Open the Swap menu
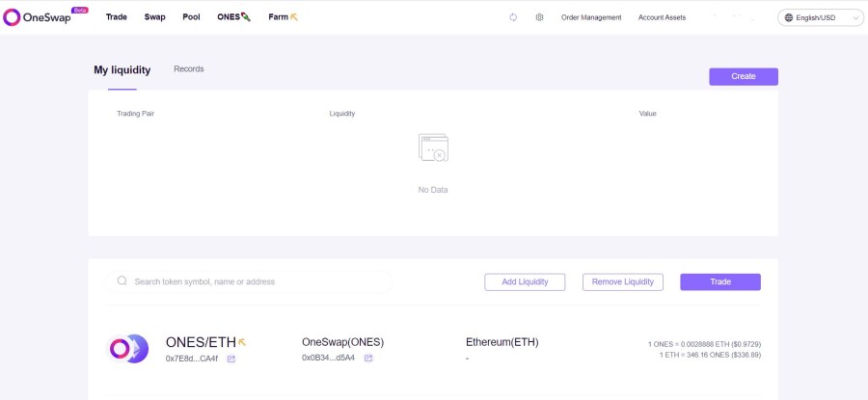868x400 pixels. point(155,17)
